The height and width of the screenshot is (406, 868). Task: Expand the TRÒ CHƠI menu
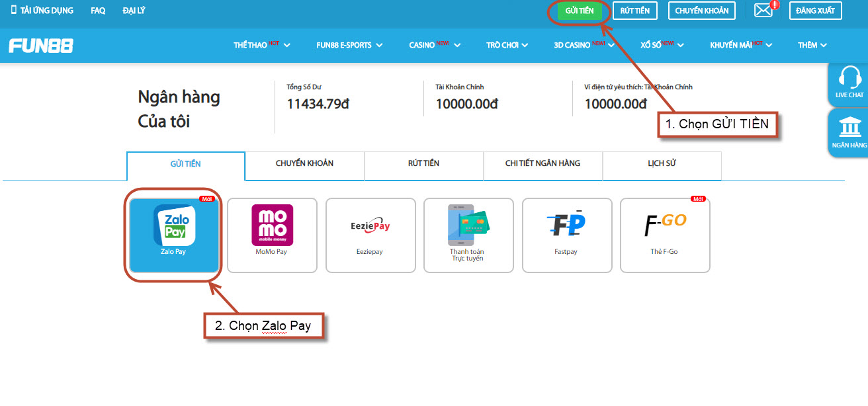pyautogui.click(x=507, y=45)
